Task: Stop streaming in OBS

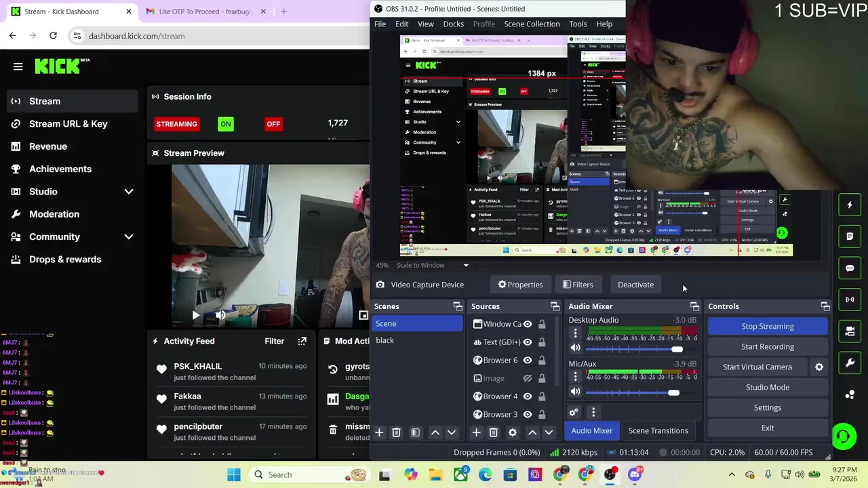Action: click(x=768, y=326)
